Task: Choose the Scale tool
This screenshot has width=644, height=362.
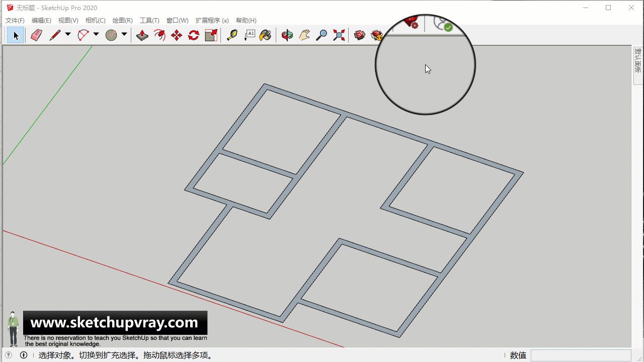Action: (211, 35)
